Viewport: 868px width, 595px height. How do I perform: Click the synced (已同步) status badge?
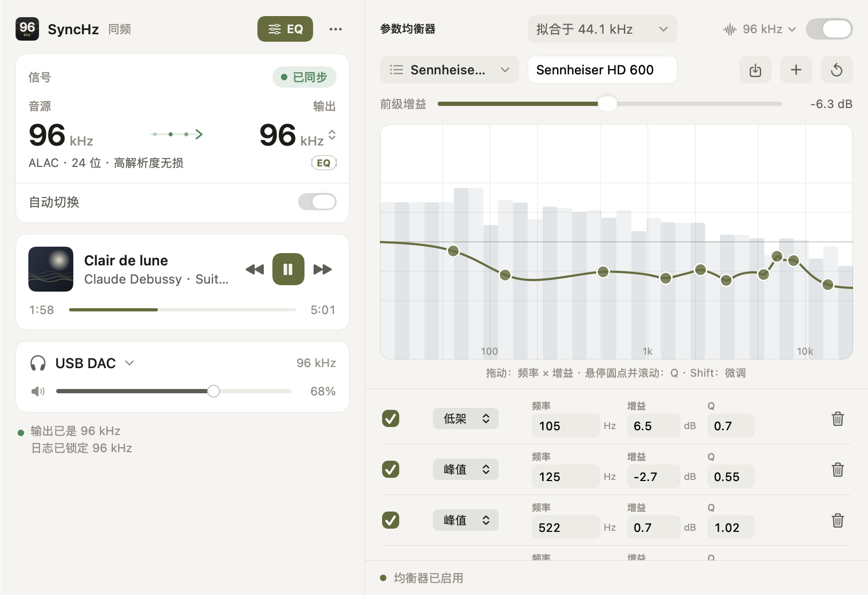304,77
